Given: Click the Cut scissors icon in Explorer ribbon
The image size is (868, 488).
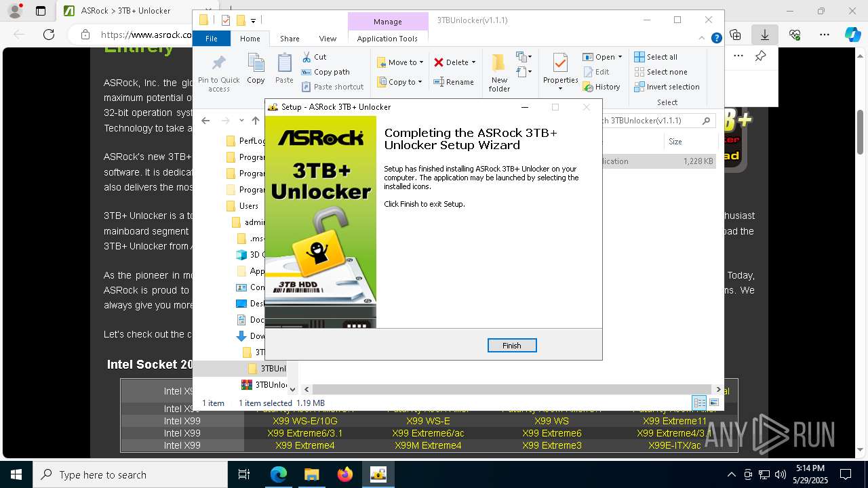Looking at the screenshot, I should pos(307,57).
